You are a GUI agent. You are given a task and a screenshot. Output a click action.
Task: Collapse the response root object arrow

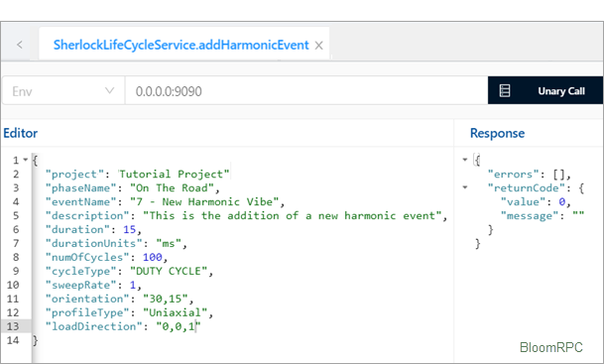[x=465, y=159]
